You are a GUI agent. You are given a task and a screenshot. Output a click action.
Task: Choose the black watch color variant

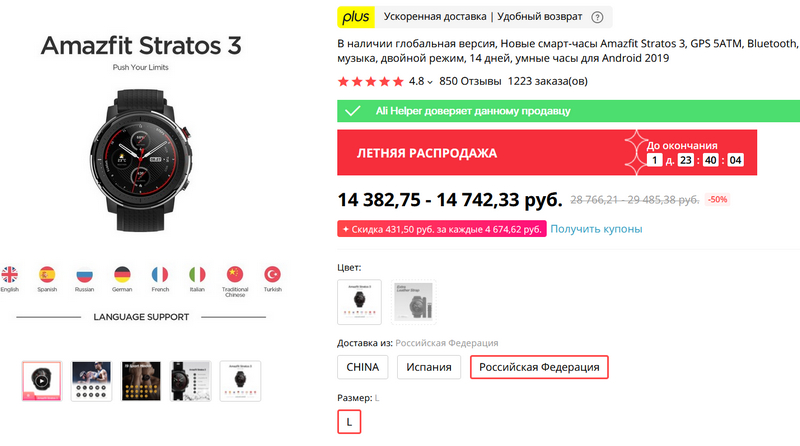(360, 301)
